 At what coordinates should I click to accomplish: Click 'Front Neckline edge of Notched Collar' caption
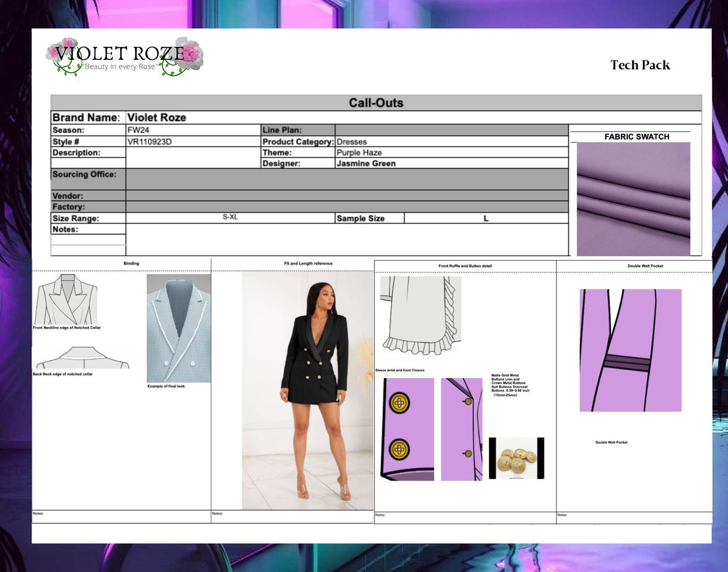point(67,328)
